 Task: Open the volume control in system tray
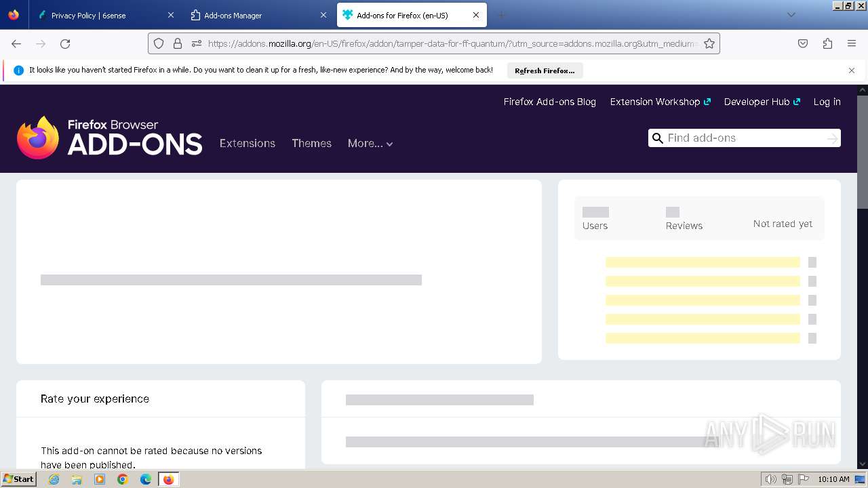(x=770, y=479)
